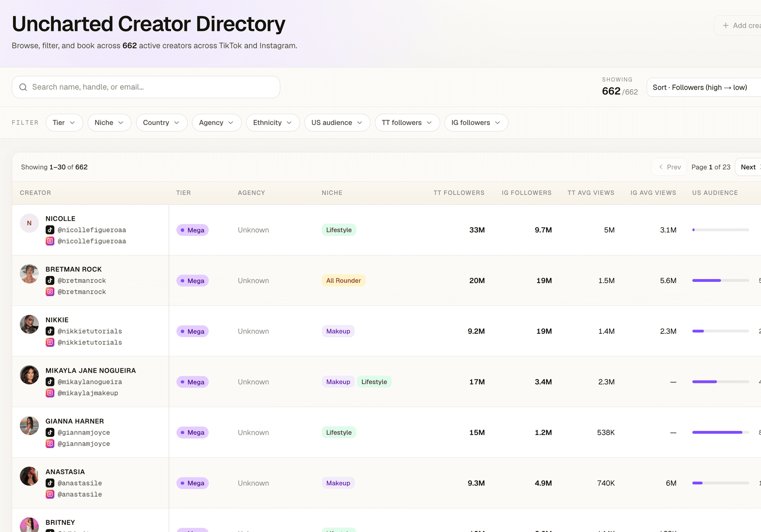761x532 pixels.
Task: Click Instagram icon beside @giannamjoyce
Action: (50, 444)
